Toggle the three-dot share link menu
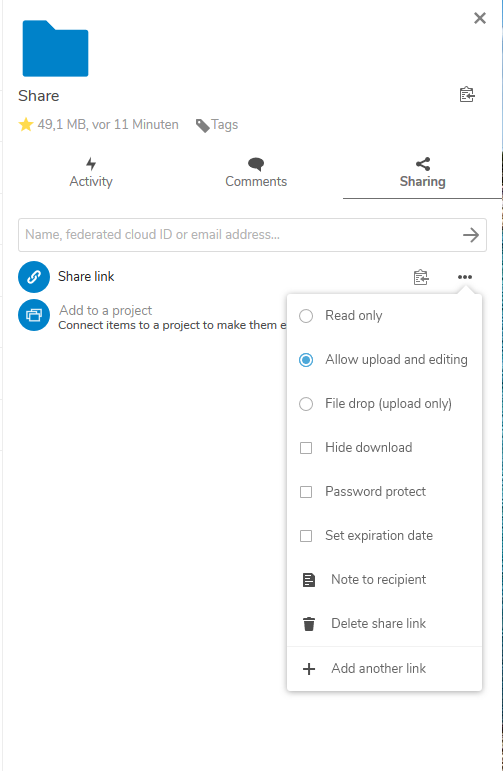This screenshot has width=503, height=771. point(465,277)
